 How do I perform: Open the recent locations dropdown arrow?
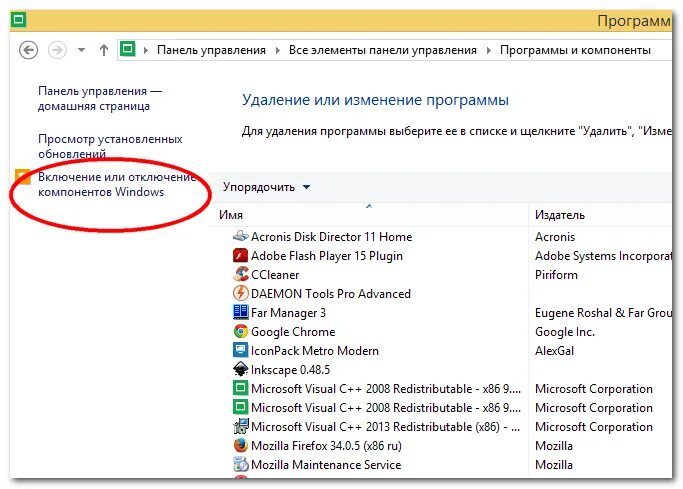coord(81,50)
